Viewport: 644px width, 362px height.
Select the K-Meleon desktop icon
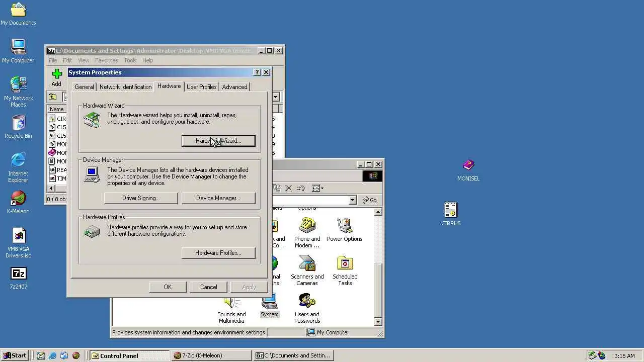[x=18, y=202]
